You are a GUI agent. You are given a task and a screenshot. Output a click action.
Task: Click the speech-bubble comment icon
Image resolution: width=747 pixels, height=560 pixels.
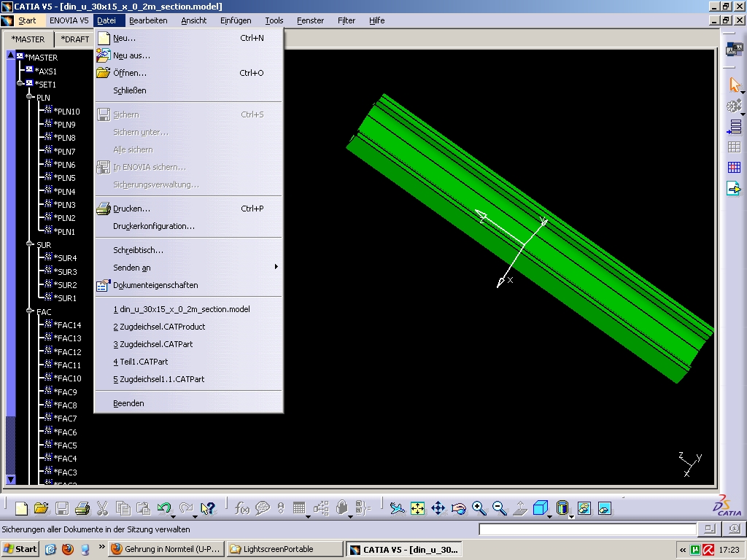click(x=263, y=508)
